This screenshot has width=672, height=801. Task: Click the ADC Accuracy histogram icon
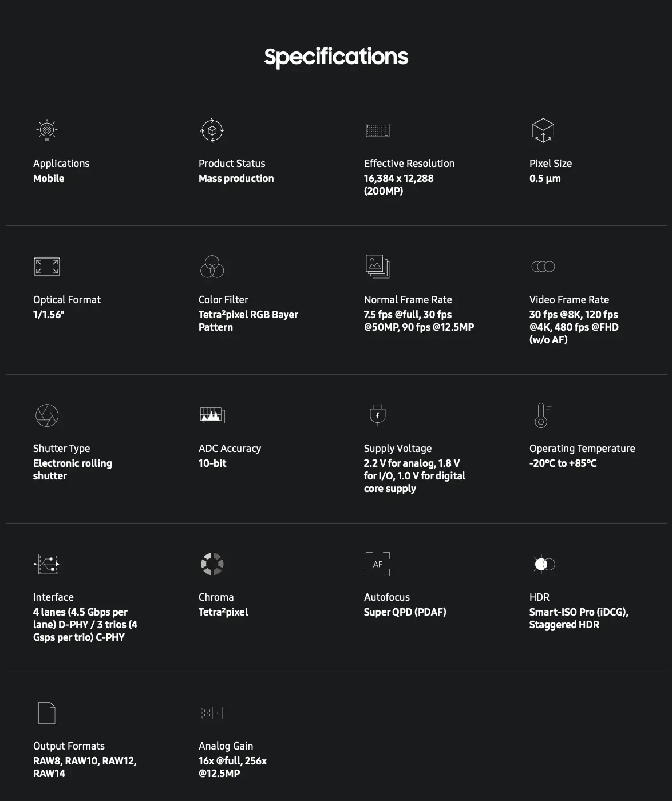coord(212,415)
